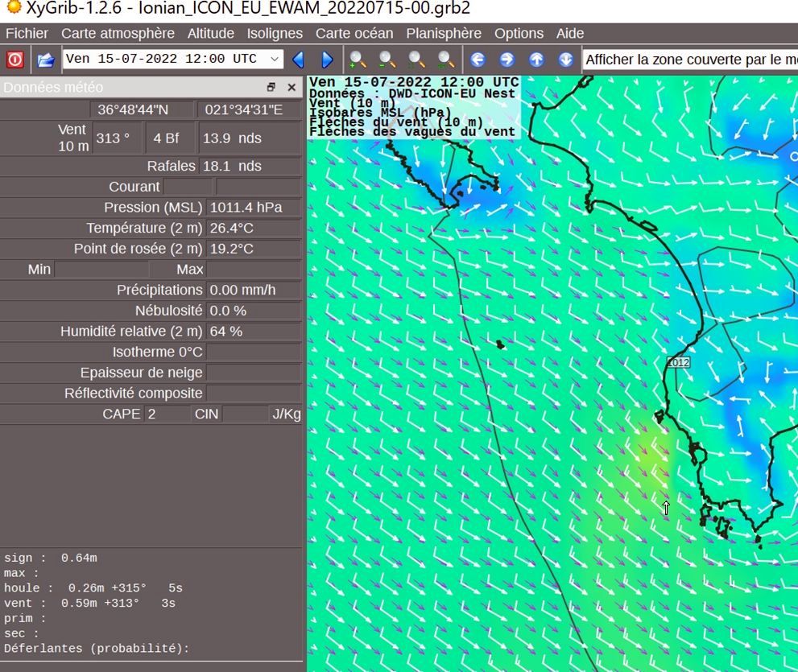The image size is (798, 672).
Task: Open the Options menu
Action: 519,34
